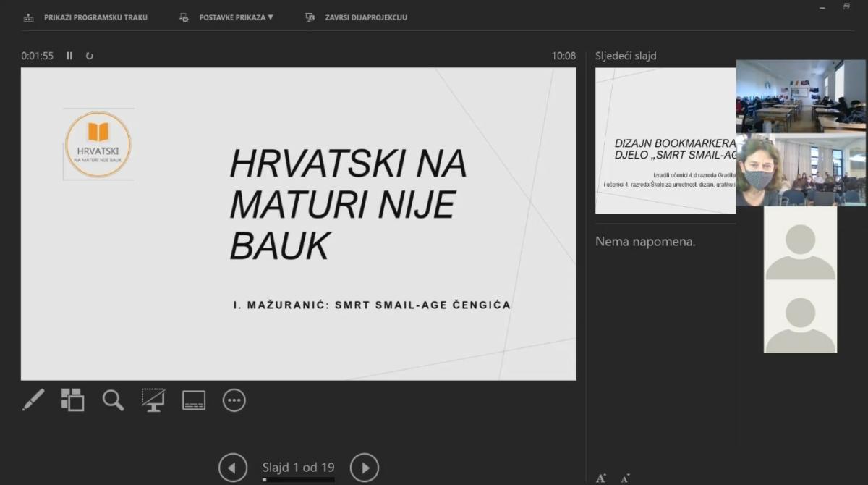Advance to next slide arrow

pos(365,468)
